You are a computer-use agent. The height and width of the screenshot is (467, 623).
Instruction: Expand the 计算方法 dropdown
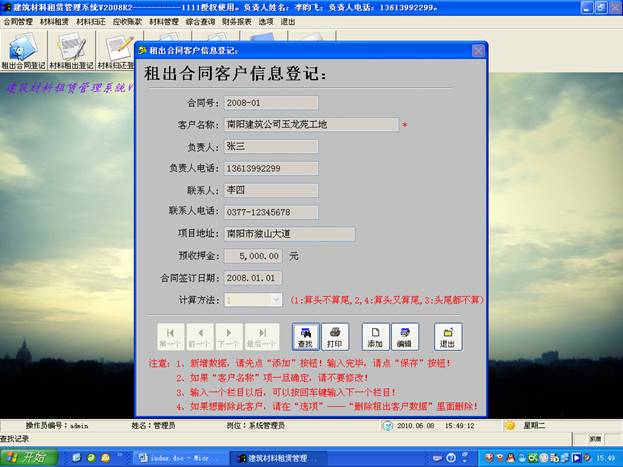[x=276, y=299]
